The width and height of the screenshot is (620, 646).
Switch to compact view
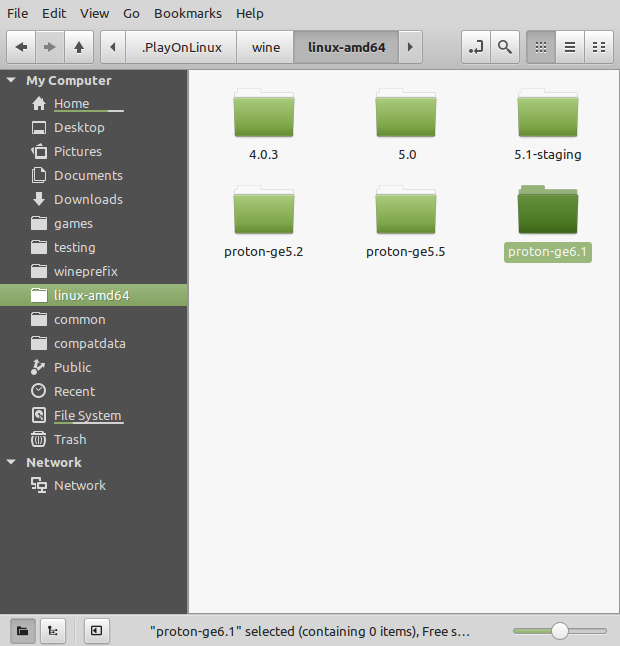click(x=599, y=47)
